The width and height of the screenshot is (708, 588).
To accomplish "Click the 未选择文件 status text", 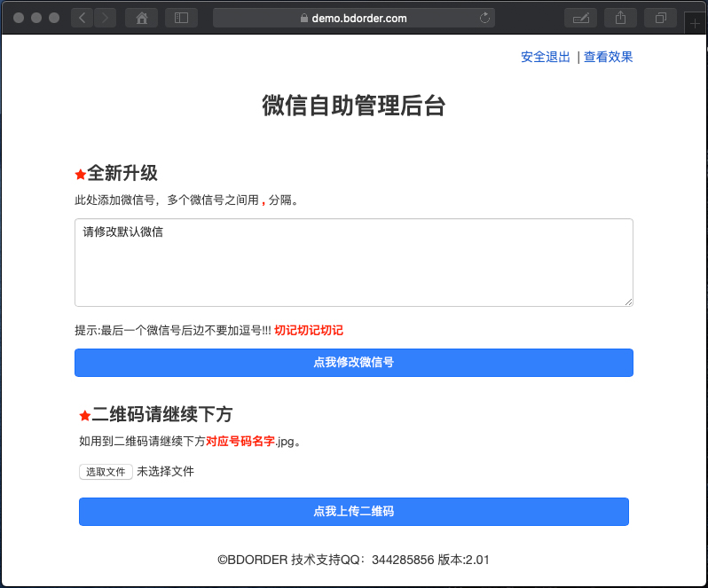I will 165,472.
